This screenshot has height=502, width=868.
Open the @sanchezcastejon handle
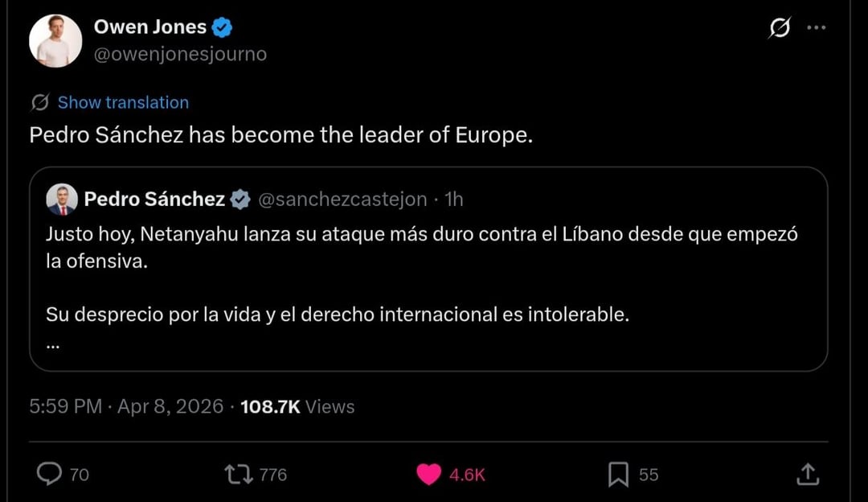click(342, 200)
